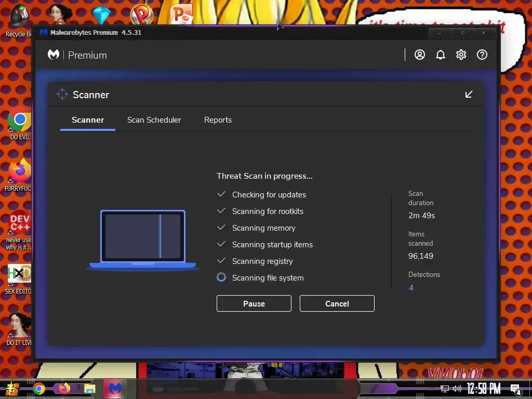Open the account profile icon
The width and height of the screenshot is (532, 399).
(420, 55)
